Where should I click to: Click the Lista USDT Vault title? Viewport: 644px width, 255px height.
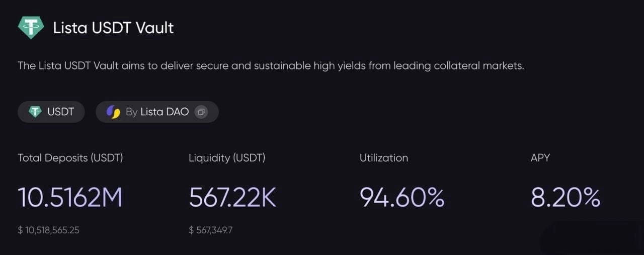[x=113, y=28]
